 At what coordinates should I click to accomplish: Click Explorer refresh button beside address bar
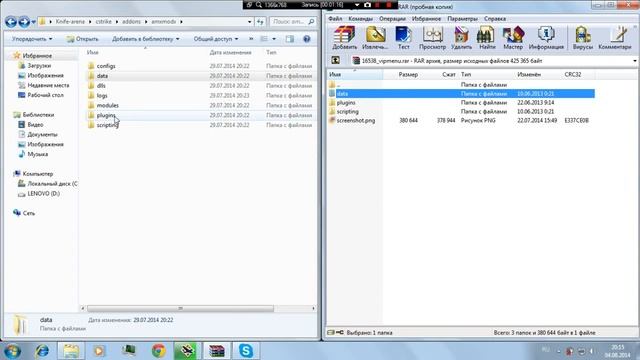coord(260,22)
